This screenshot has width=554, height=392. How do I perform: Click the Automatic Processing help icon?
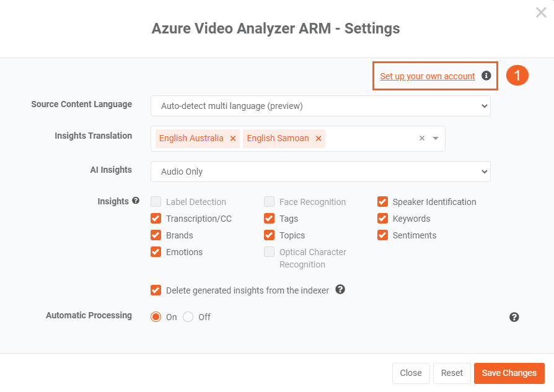(514, 317)
